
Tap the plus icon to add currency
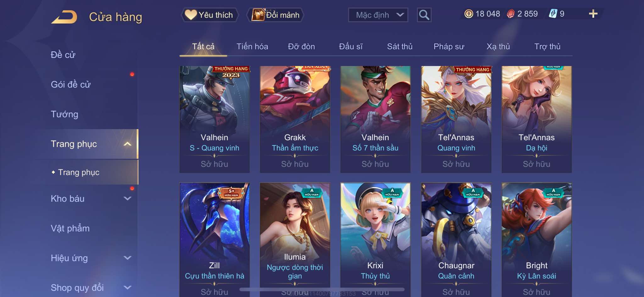point(593,14)
